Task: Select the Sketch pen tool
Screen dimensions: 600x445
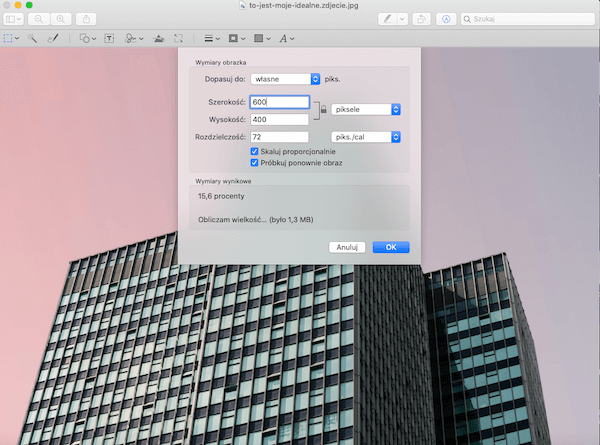Action: point(54,37)
